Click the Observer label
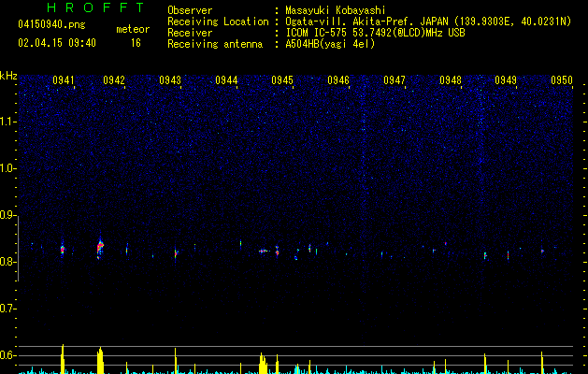588x374 pixels. coord(190,10)
